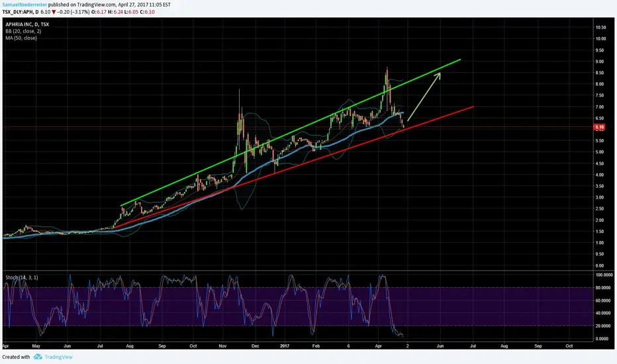This screenshot has width=617, height=364.
Task: Click the 2.00 price axis value
Action: point(600,220)
